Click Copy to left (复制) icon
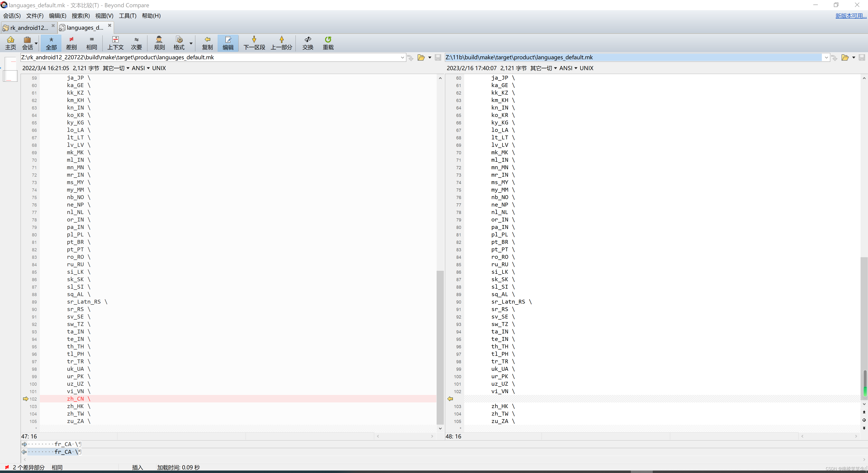The image size is (868, 473). [207, 43]
